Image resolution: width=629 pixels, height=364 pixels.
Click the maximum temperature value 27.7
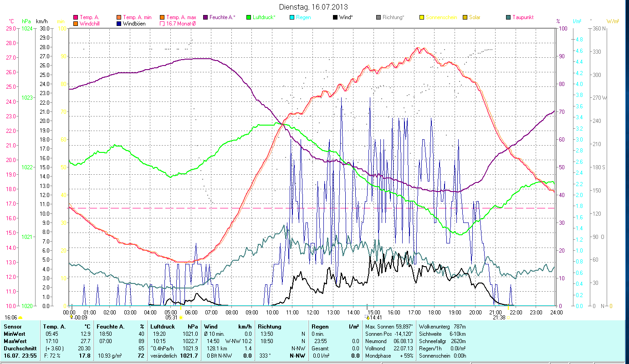point(85,341)
